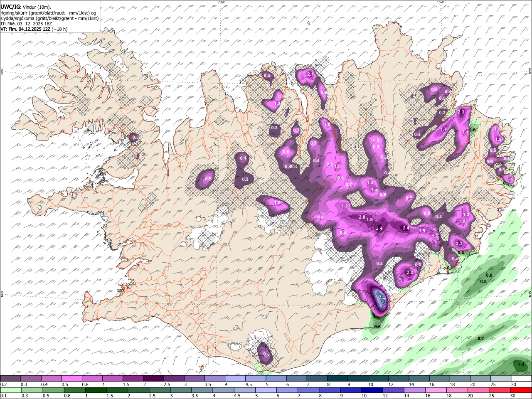Pick the darkest green 1 swatch, bottom legend row
This screenshot has height=399, width=532.
tap(96, 390)
